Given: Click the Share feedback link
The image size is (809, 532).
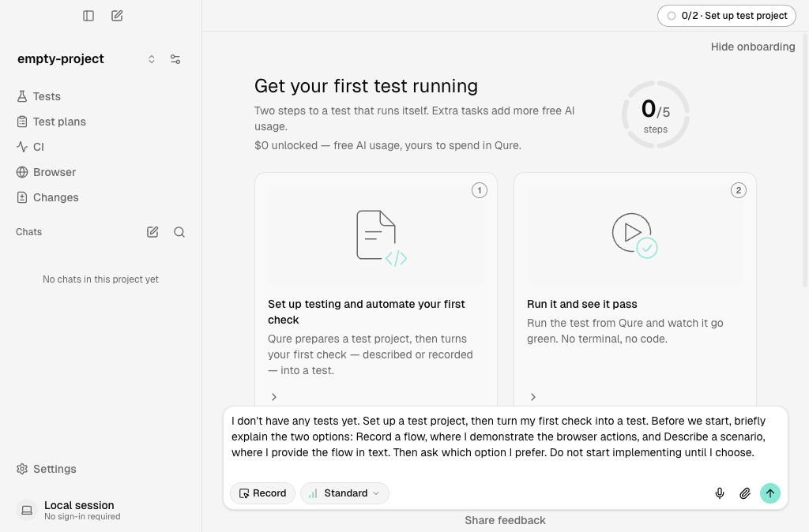Looking at the screenshot, I should click(505, 521).
